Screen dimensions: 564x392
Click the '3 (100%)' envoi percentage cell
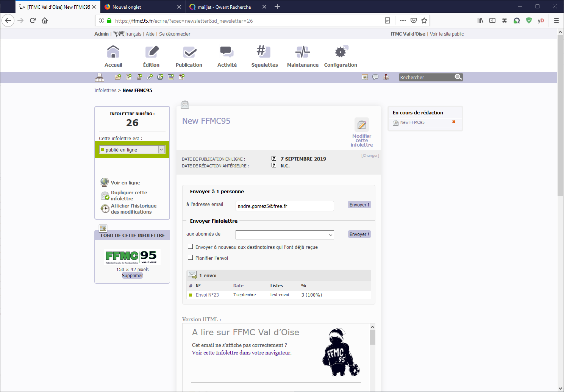tap(312, 295)
